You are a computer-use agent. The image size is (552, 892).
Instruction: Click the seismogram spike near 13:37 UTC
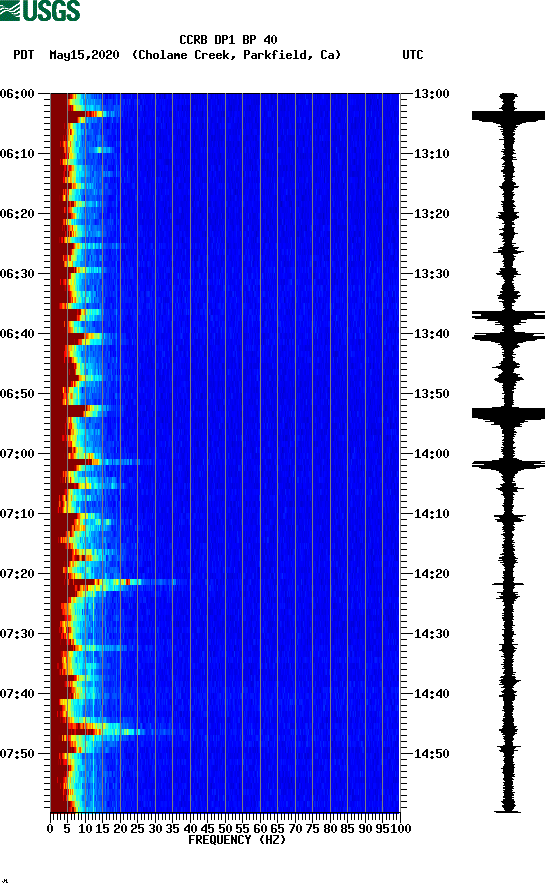click(508, 315)
